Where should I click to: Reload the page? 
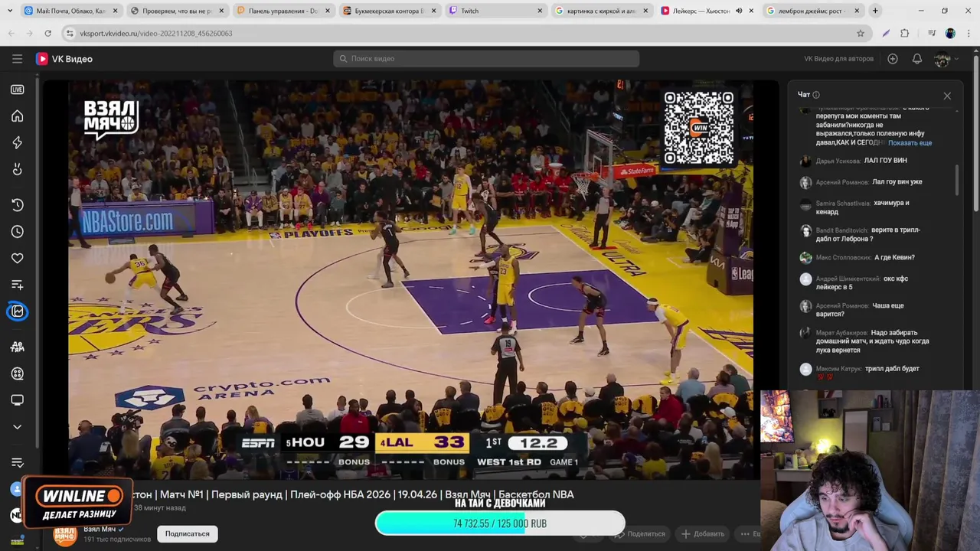click(x=47, y=33)
